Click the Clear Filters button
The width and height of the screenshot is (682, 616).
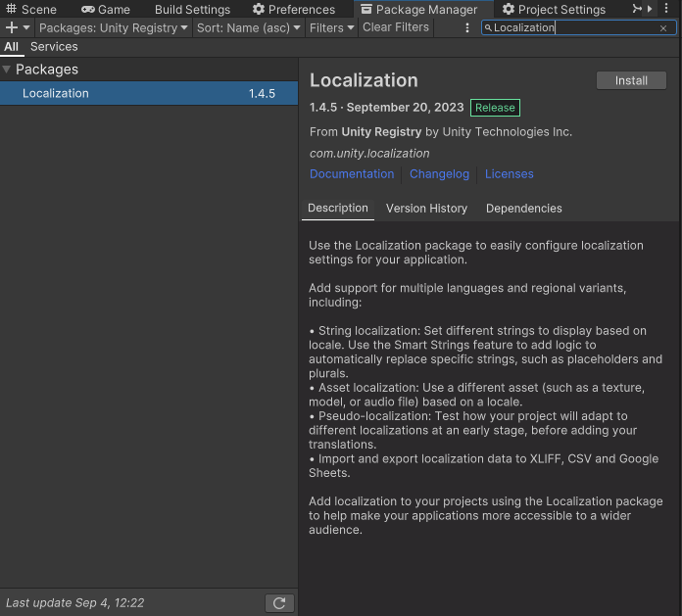(396, 27)
